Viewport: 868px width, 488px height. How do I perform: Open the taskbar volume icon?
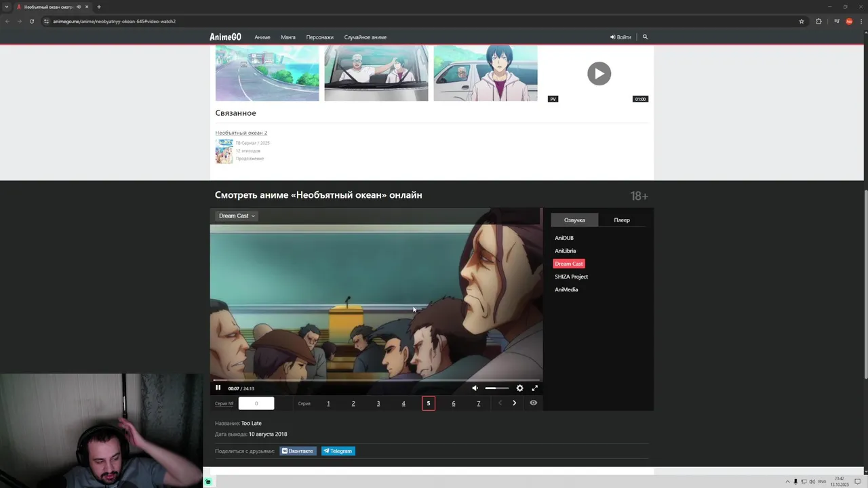(x=812, y=481)
